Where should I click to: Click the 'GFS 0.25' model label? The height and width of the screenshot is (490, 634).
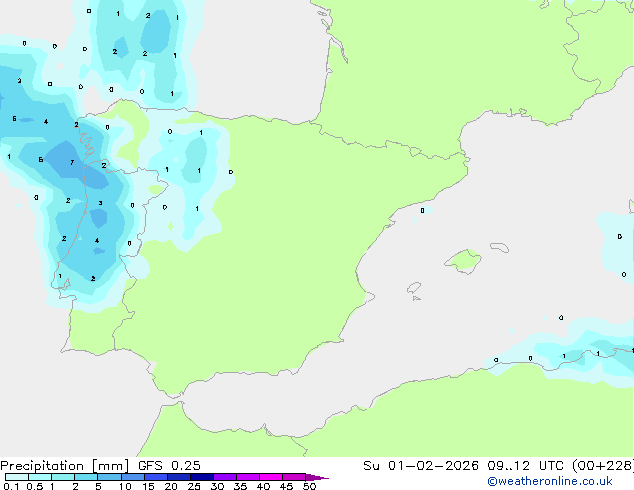pyautogui.click(x=169, y=466)
